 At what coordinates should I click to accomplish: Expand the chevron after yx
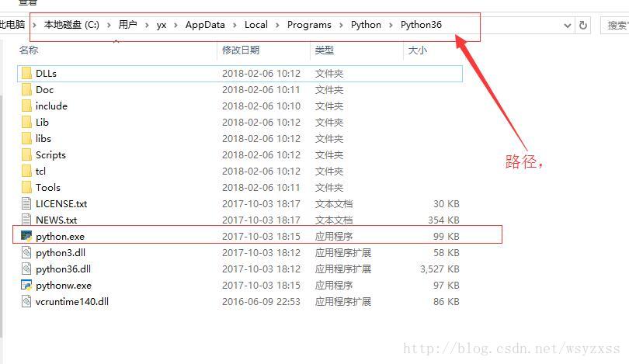[175, 26]
